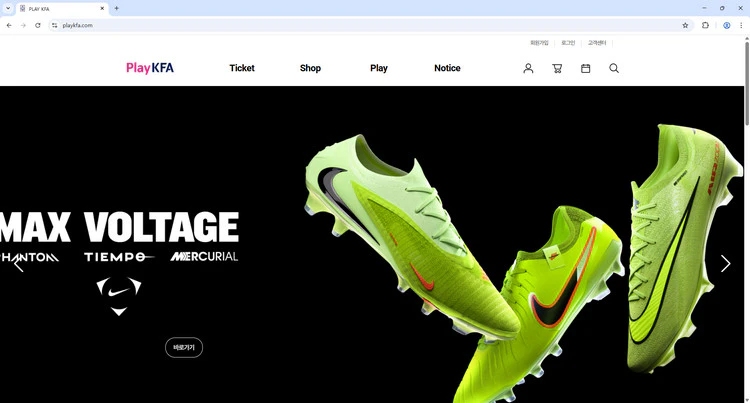Viewport: 750px width, 403px height.
Task: Open the Chrome extensions puzzle icon
Action: point(706,25)
